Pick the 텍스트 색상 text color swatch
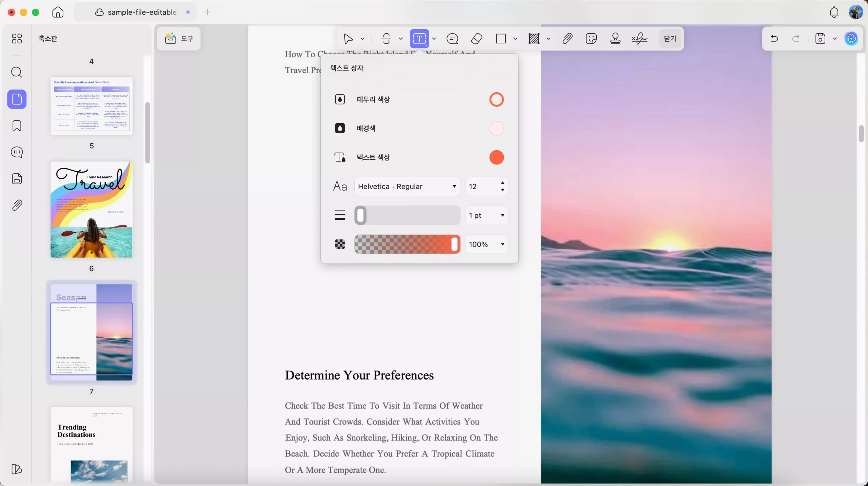The image size is (868, 486). (496, 157)
